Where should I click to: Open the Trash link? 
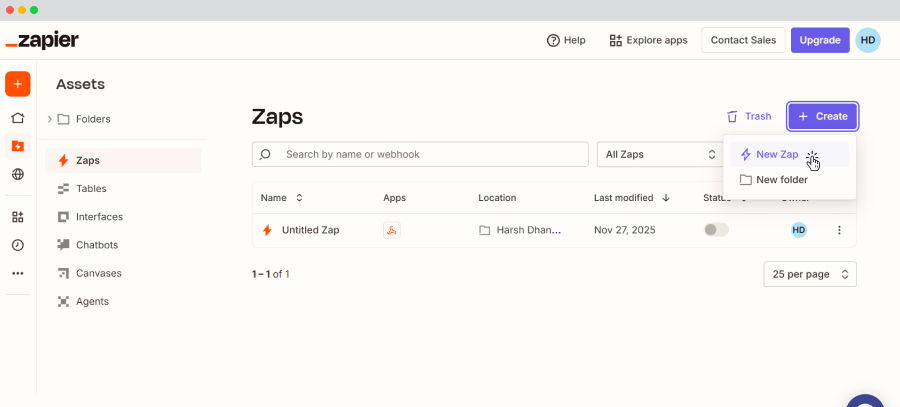pyautogui.click(x=749, y=116)
